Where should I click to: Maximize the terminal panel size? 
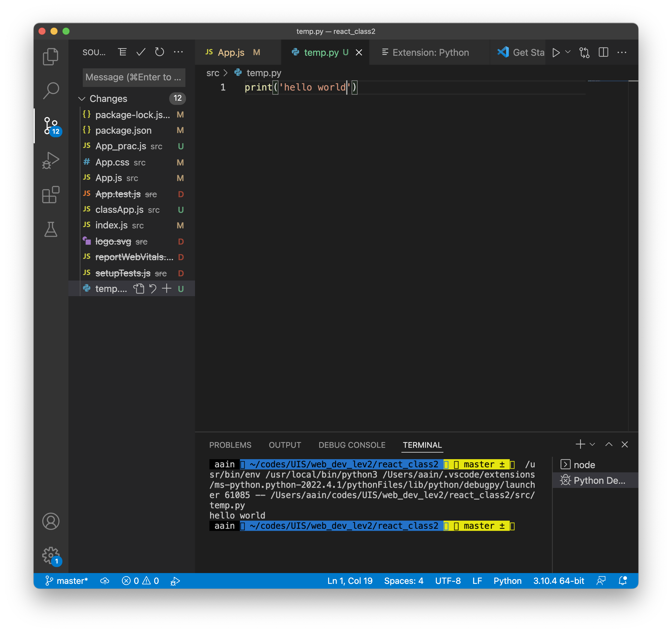click(608, 444)
